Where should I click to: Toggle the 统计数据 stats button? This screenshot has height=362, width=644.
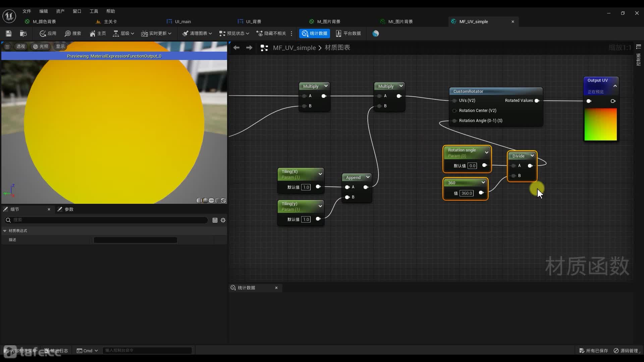click(315, 34)
